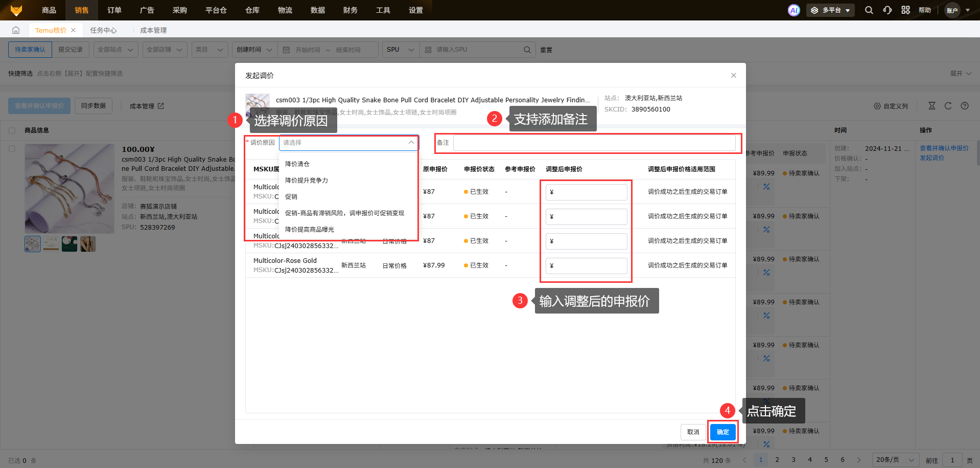
Task: Click the 发起调价 link in 操作 column
Action: pyautogui.click(x=932, y=158)
